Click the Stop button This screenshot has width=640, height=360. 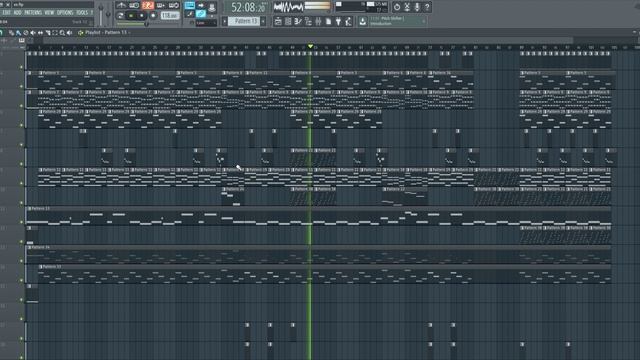click(x=142, y=16)
